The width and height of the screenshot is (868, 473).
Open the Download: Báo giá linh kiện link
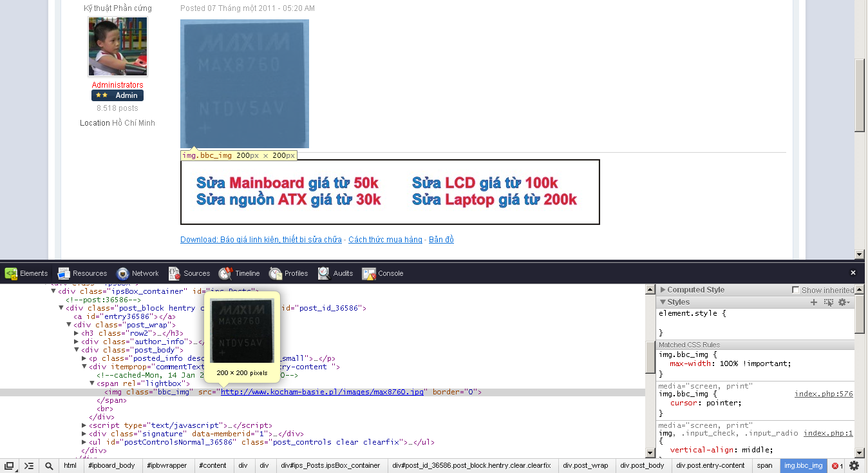261,240
